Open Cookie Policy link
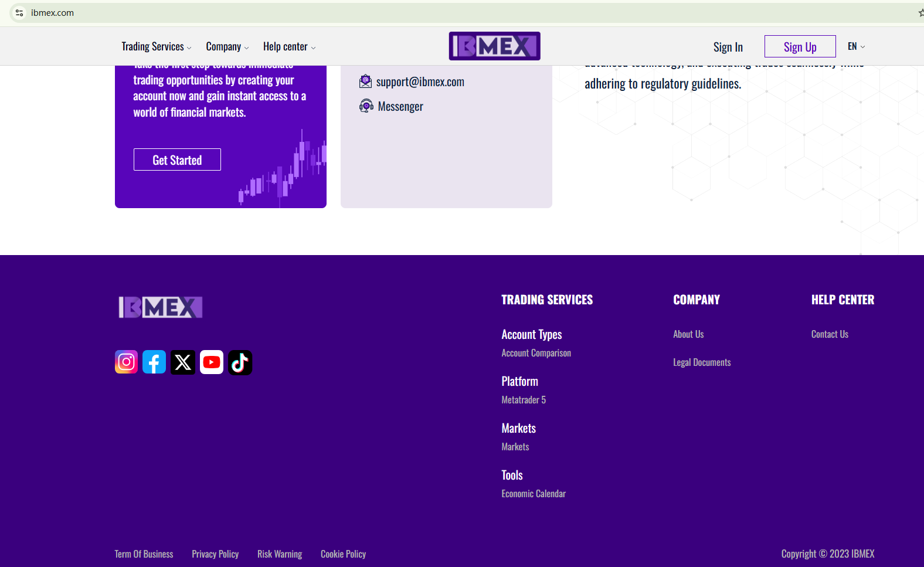 (x=344, y=554)
